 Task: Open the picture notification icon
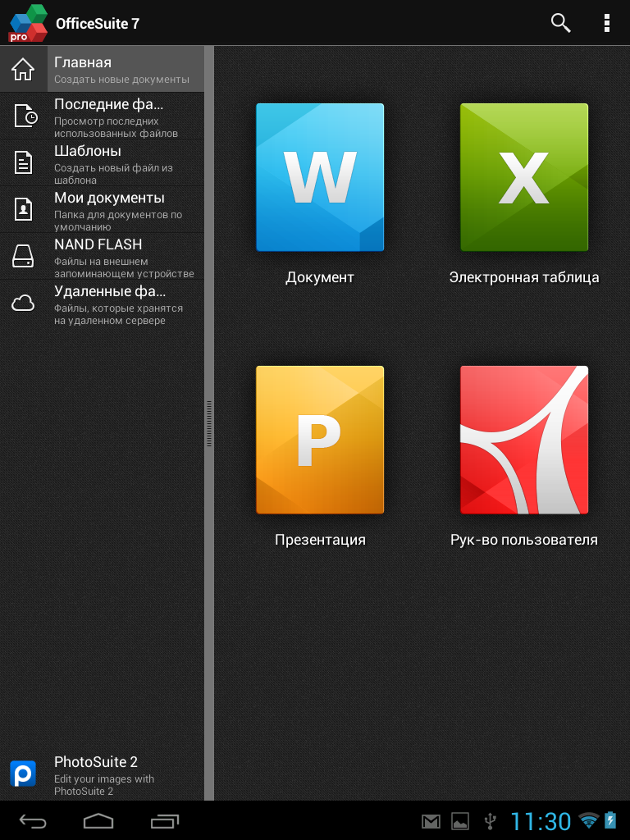[460, 821]
